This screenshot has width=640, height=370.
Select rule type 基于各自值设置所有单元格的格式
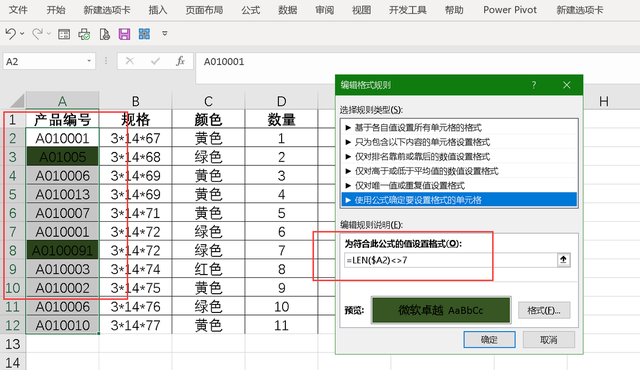click(x=459, y=128)
